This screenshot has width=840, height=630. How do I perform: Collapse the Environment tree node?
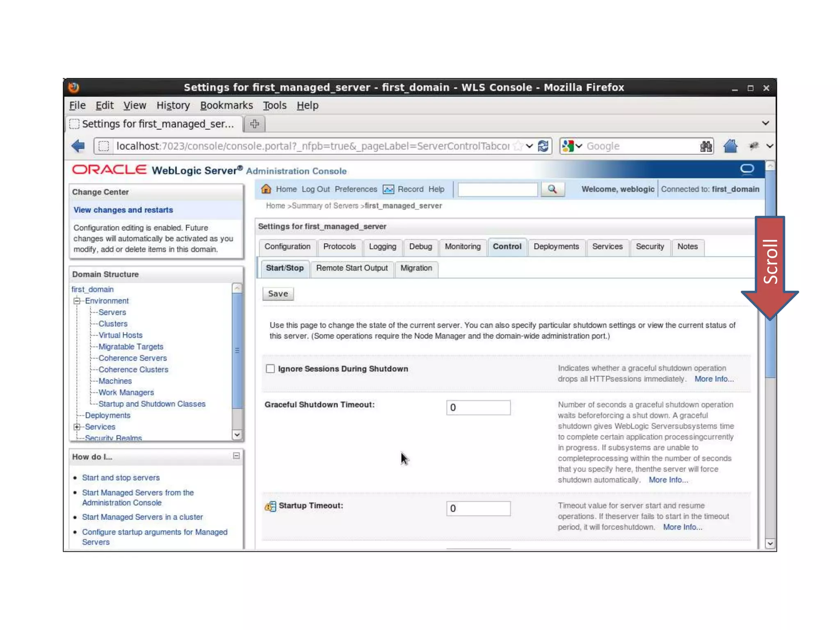click(x=77, y=301)
